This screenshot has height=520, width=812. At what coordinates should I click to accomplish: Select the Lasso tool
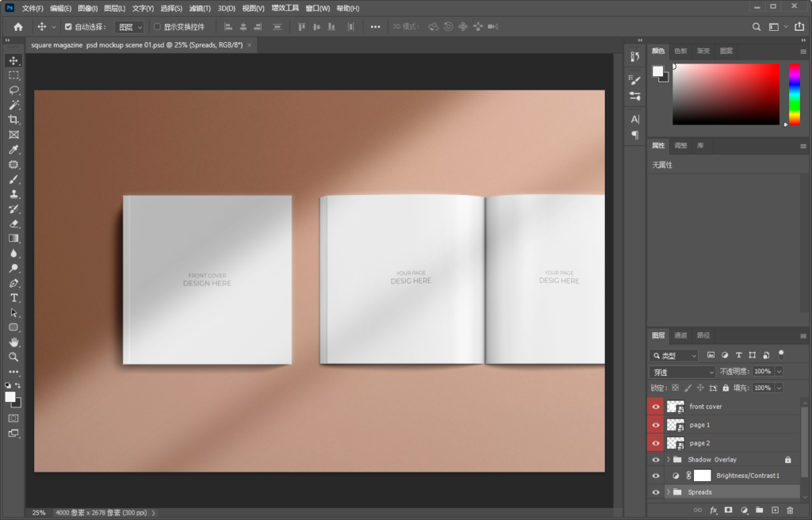click(x=13, y=90)
